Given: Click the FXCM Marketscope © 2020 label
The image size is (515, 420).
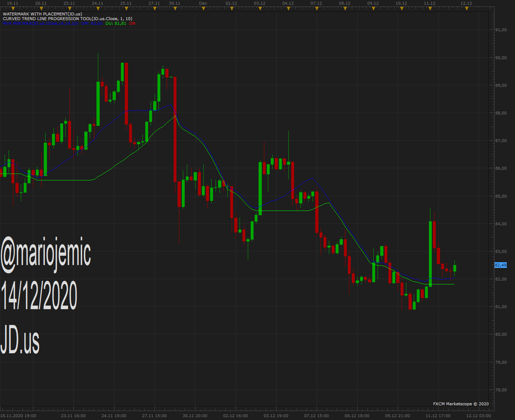Looking at the screenshot, I should pyautogui.click(x=461, y=404).
